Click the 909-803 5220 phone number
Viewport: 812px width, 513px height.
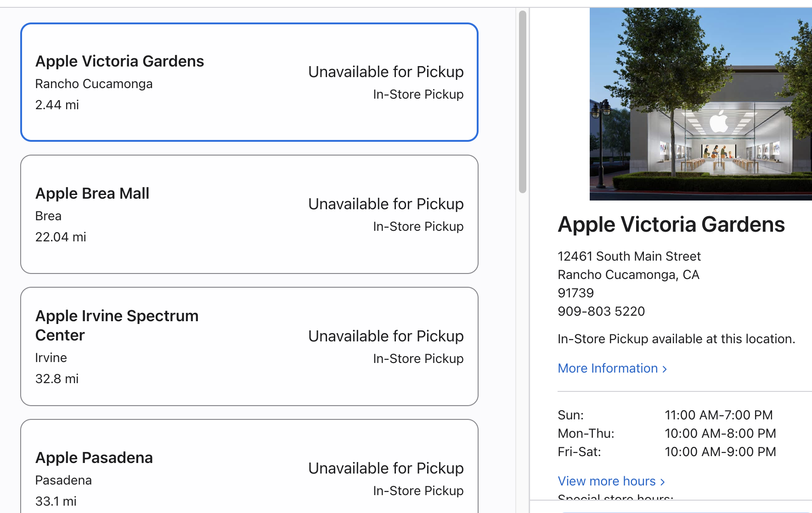coord(601,311)
